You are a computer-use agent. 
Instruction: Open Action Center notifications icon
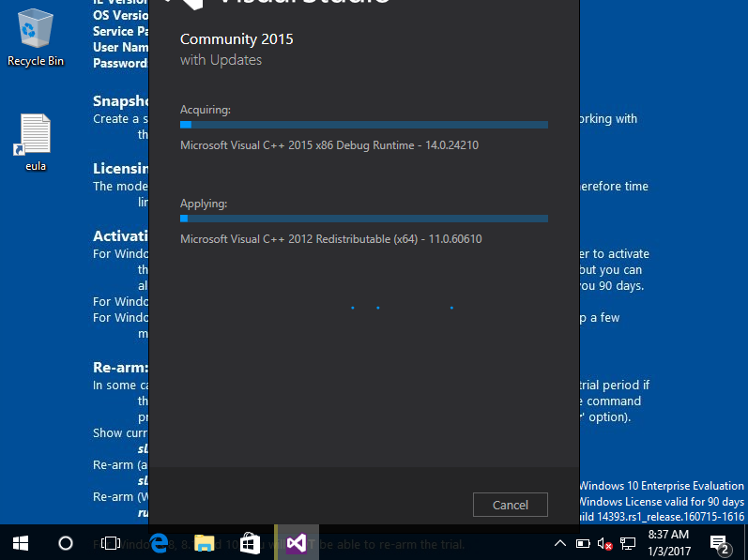[721, 544]
